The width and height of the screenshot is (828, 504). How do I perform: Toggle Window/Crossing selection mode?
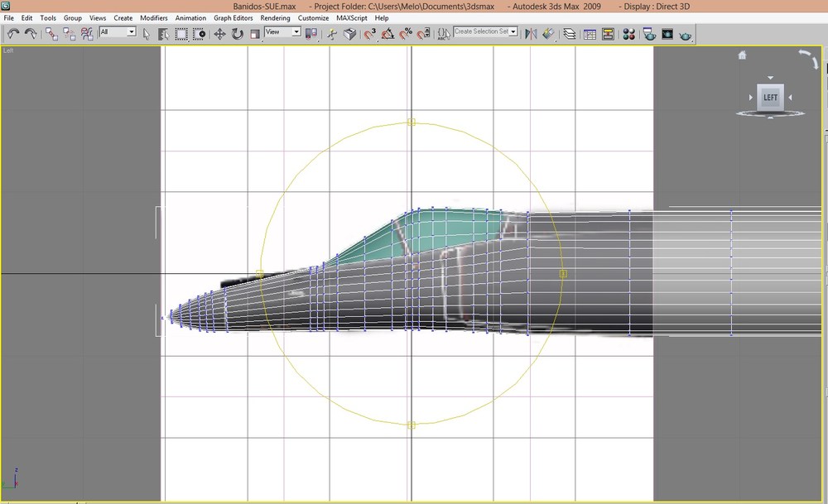(199, 34)
